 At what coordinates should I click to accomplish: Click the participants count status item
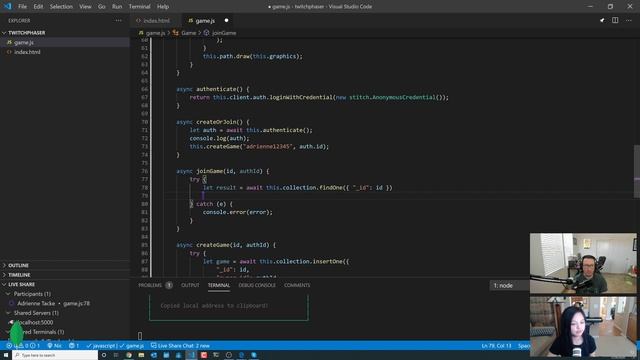tap(74, 346)
